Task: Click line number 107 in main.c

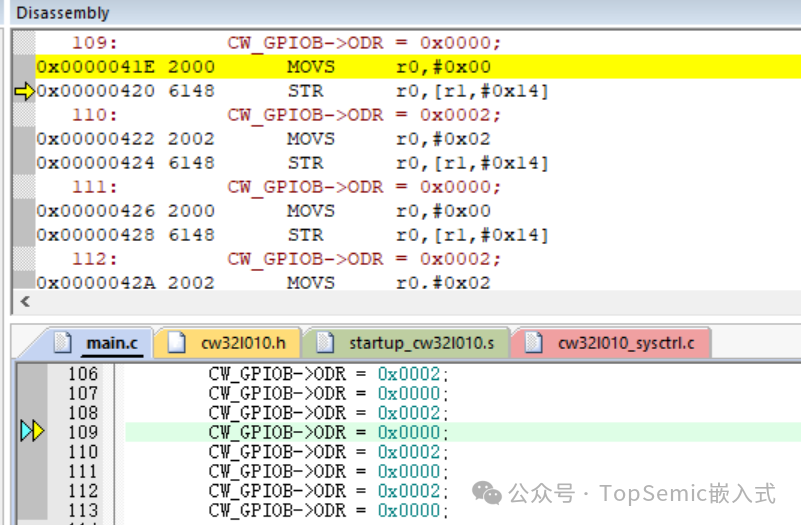Action: (83, 393)
